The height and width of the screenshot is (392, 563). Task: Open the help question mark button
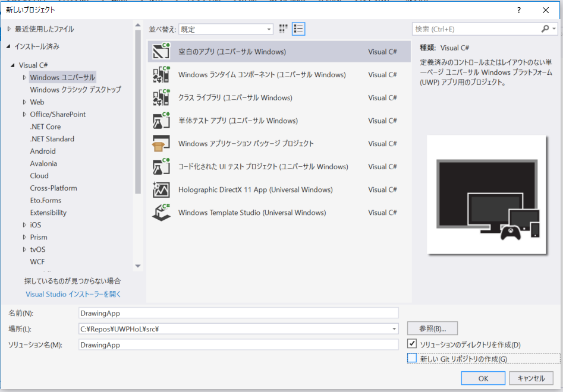[x=519, y=10]
